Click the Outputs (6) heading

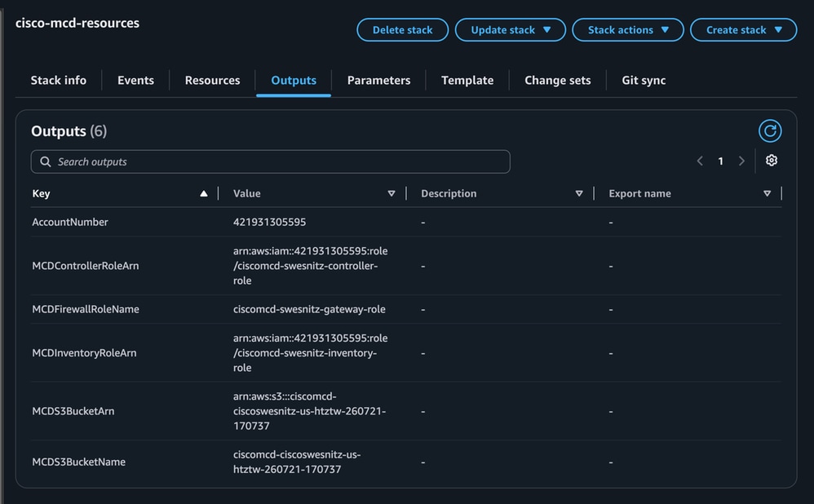[69, 131]
